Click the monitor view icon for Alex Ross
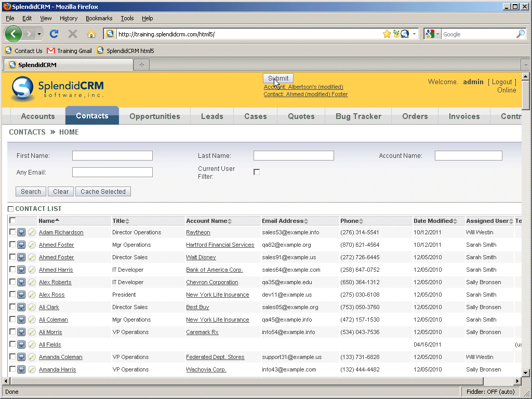 (21, 295)
